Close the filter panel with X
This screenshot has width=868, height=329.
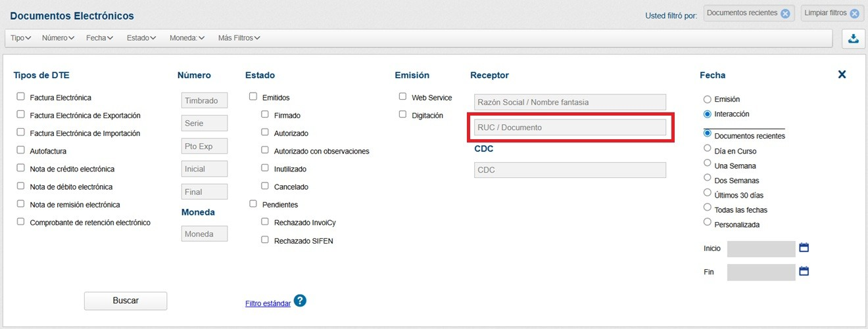842,75
